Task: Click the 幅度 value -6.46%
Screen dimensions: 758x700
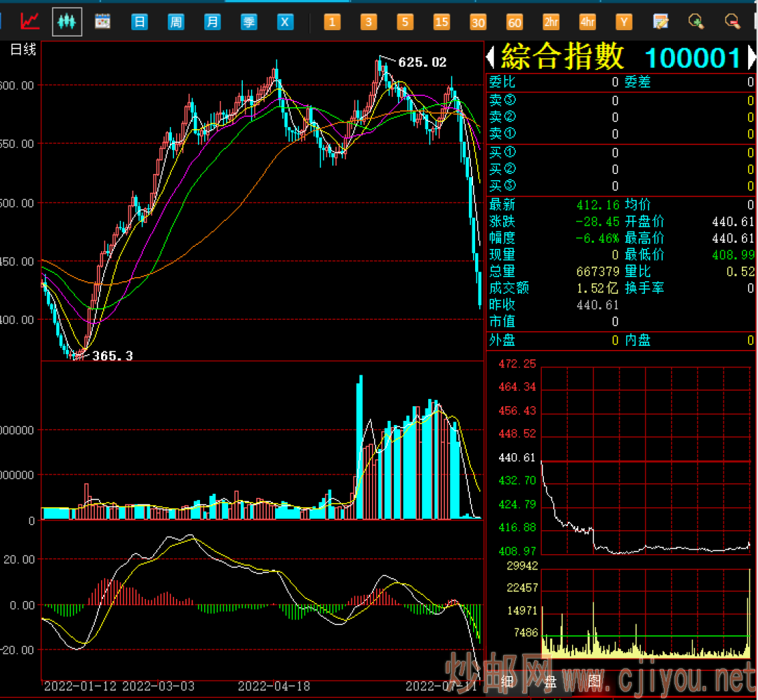Action: [597, 238]
